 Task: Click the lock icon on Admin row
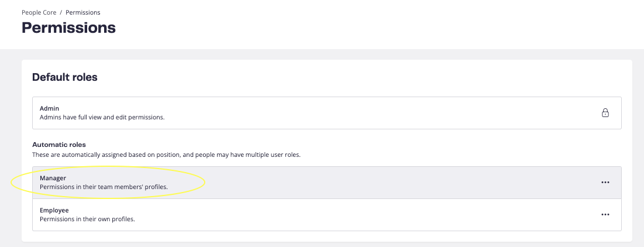point(605,112)
